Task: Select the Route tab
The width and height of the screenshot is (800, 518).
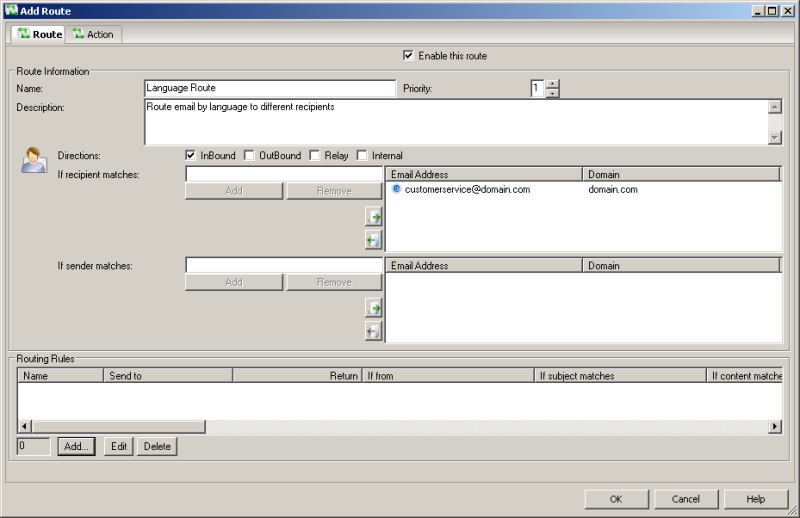Action: (40, 34)
